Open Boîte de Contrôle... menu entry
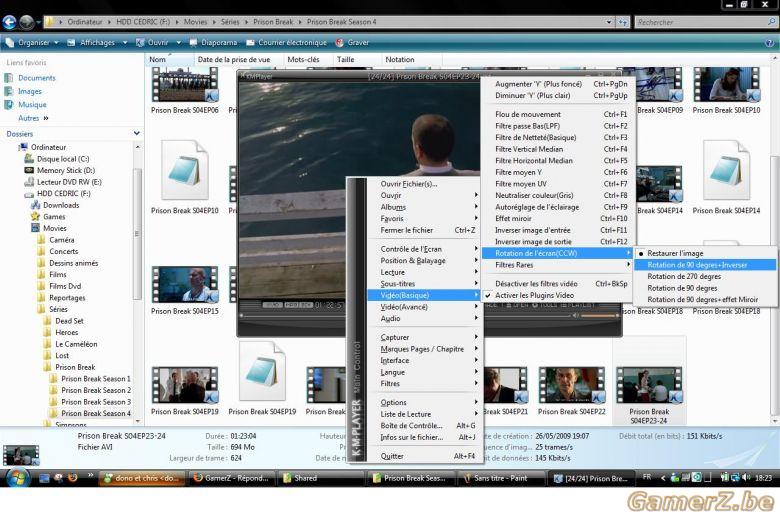Screen dimensions: 780x519 [x=423, y=426]
